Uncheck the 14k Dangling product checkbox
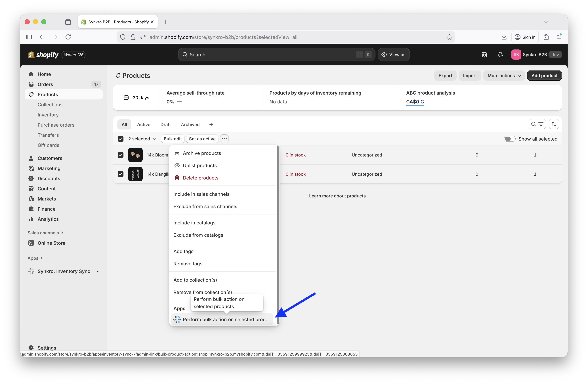The height and width of the screenshot is (384, 588). 120,174
